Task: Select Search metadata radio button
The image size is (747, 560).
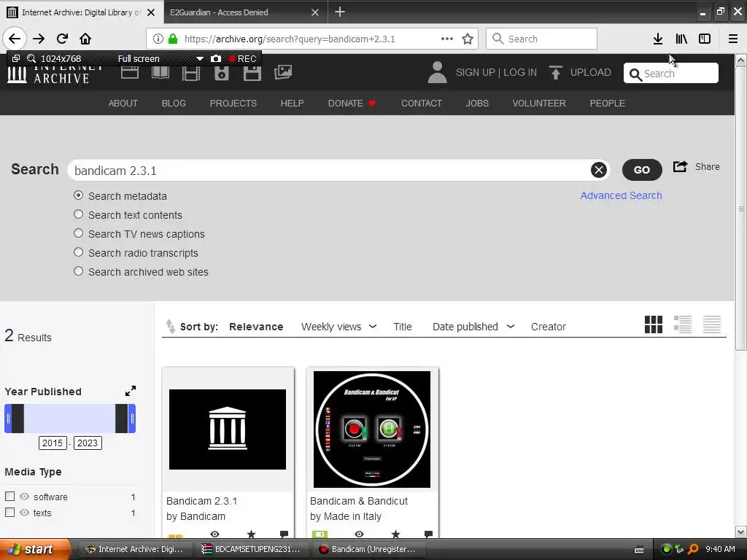Action: point(78,195)
